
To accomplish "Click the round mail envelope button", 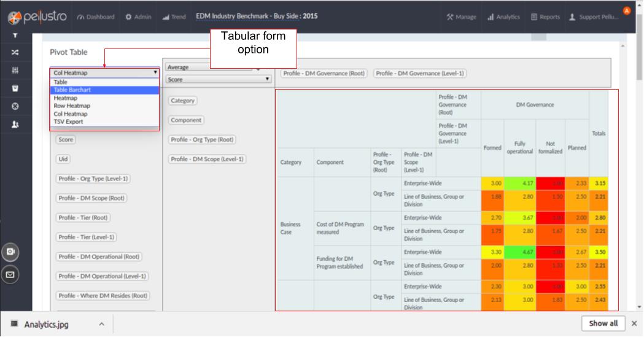I will point(10,274).
